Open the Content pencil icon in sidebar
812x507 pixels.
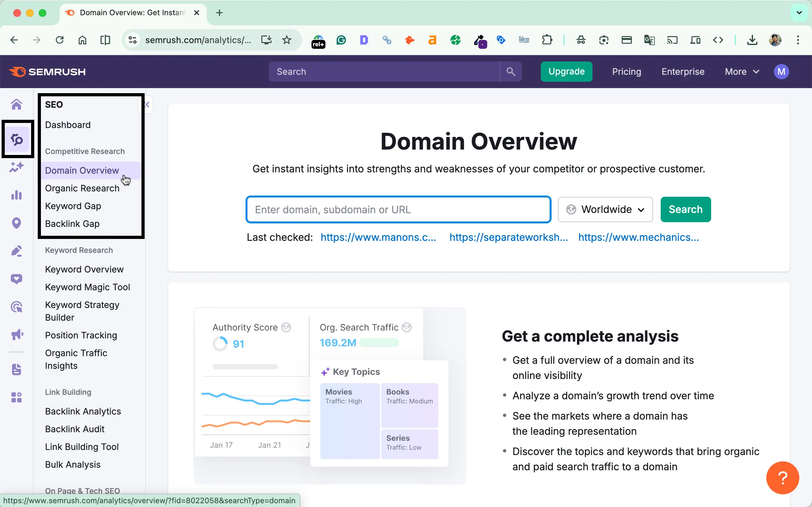click(16, 251)
